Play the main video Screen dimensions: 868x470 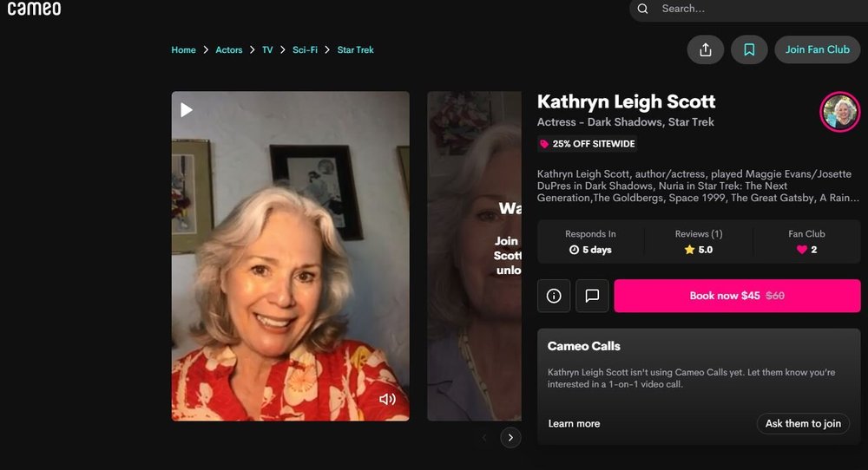click(x=187, y=110)
